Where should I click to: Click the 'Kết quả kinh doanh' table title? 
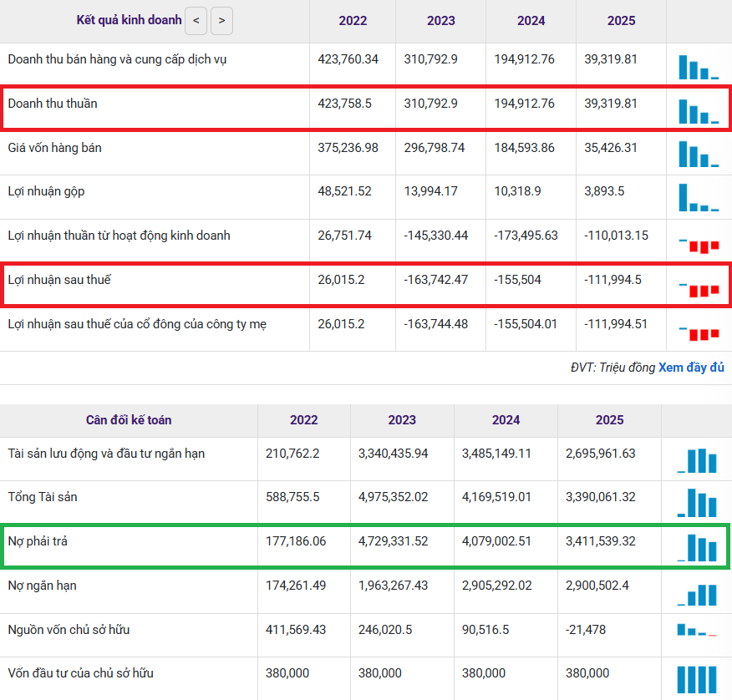[129, 20]
